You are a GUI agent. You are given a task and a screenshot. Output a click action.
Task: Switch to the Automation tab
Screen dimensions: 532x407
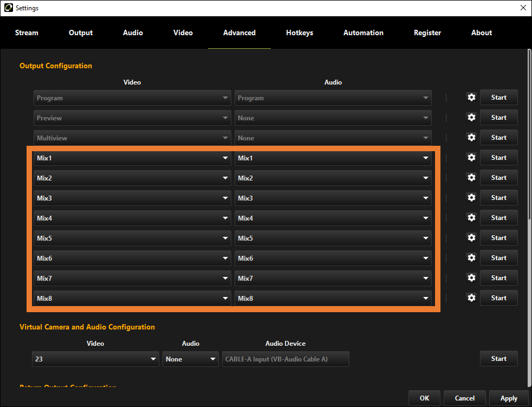coord(363,33)
